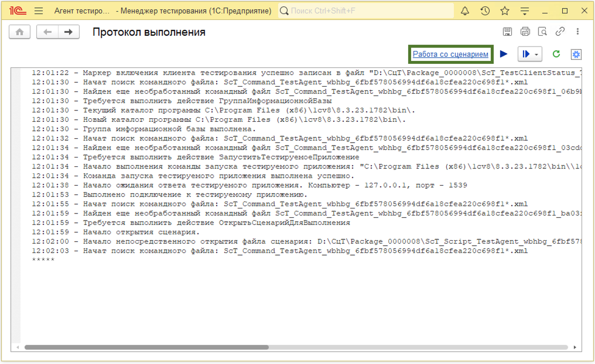Open the Работа со сценарием link
The height and width of the screenshot is (364, 595).
[451, 54]
